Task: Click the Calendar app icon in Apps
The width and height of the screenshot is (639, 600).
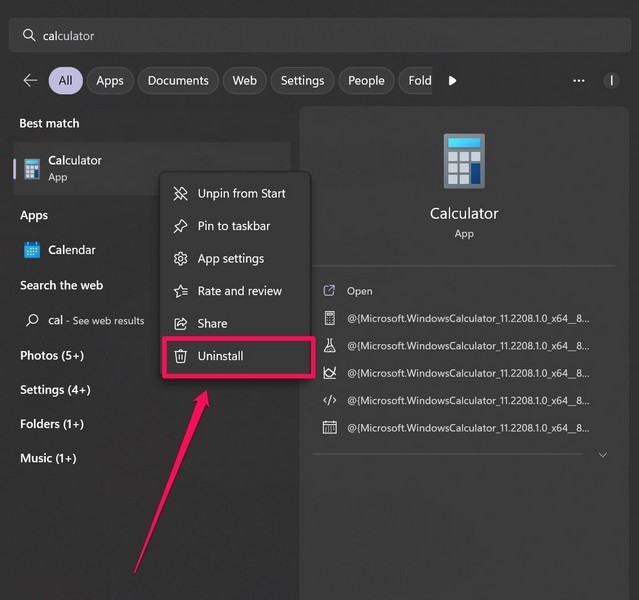Action: [32, 250]
